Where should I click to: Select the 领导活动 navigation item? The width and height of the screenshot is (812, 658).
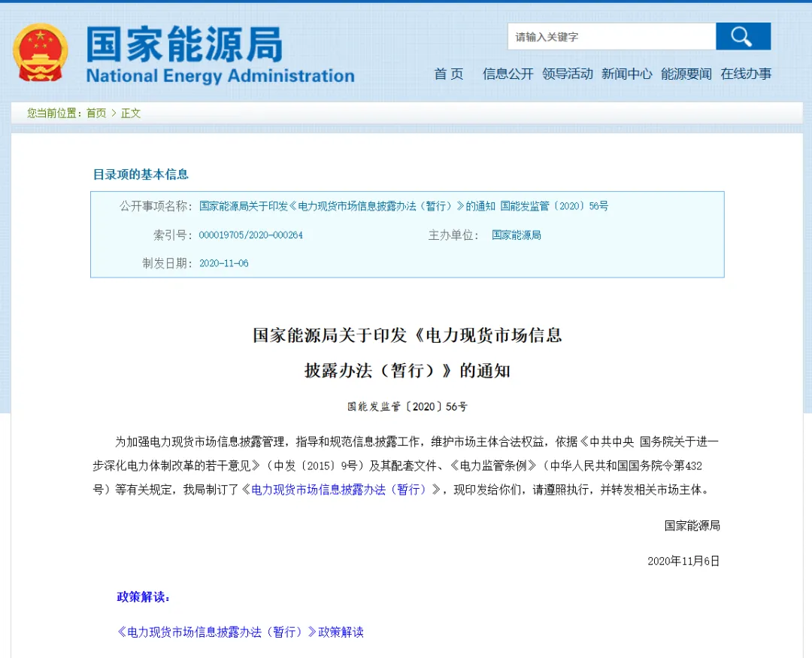[568, 74]
